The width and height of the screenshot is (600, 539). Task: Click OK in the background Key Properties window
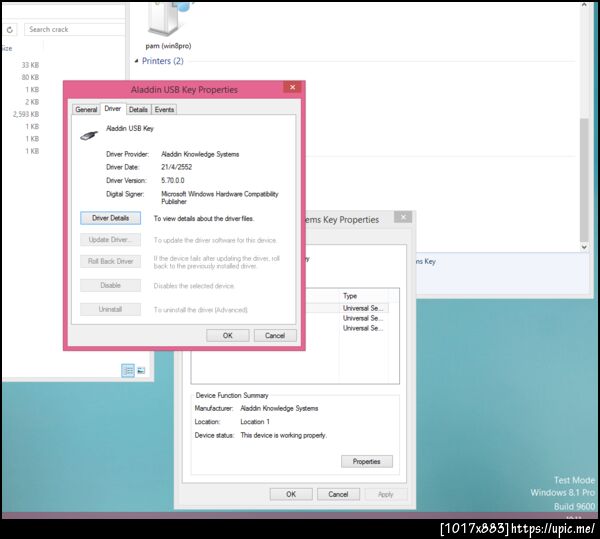[x=291, y=494]
